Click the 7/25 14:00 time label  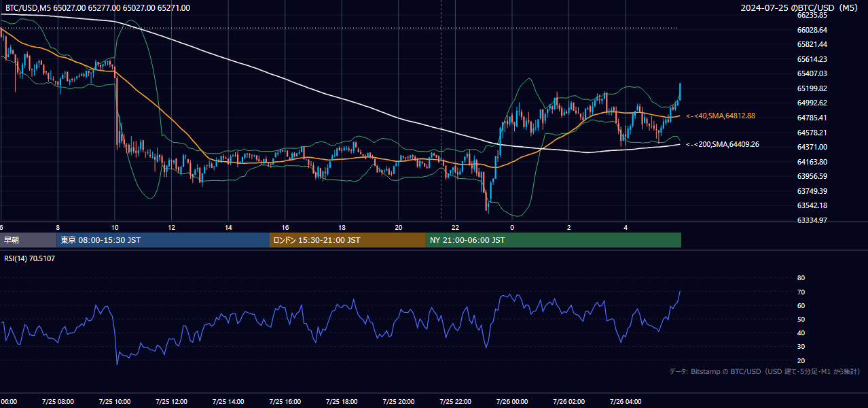[x=228, y=402]
